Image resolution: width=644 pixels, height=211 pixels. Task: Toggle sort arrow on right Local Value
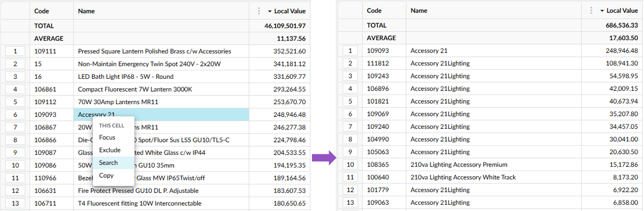pos(602,11)
